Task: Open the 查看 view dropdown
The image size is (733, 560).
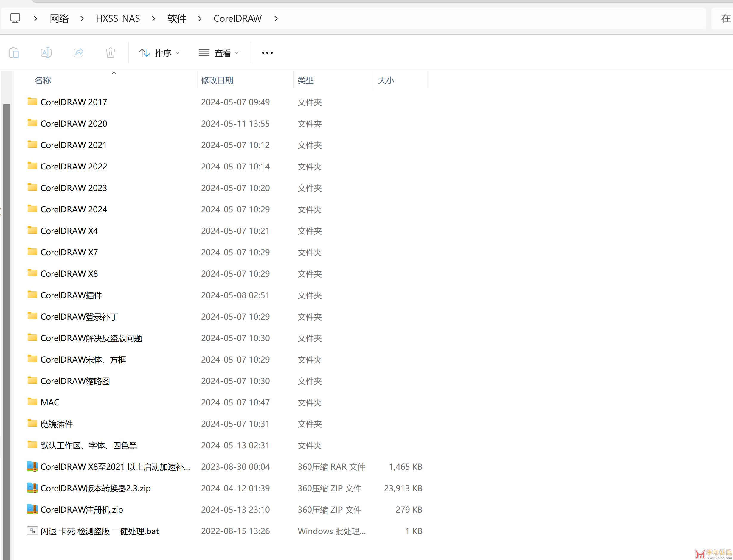Action: coord(219,53)
